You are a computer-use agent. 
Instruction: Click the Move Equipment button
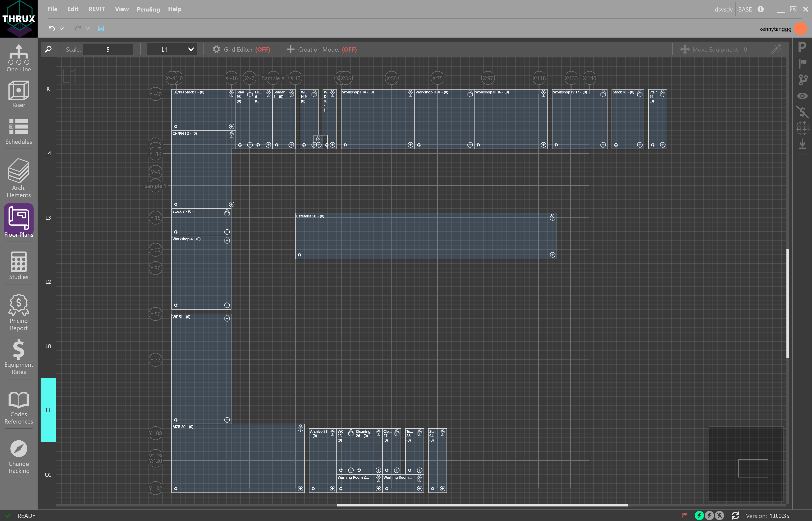pyautogui.click(x=714, y=49)
